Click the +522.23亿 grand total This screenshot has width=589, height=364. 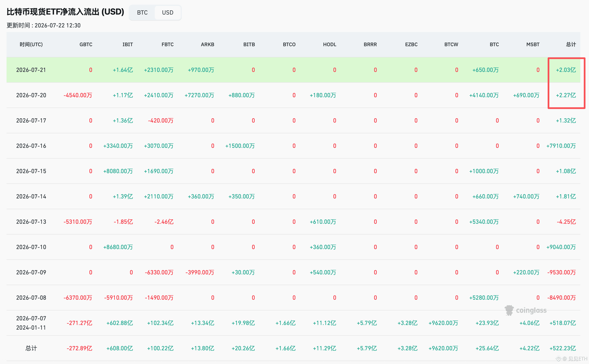562,348
